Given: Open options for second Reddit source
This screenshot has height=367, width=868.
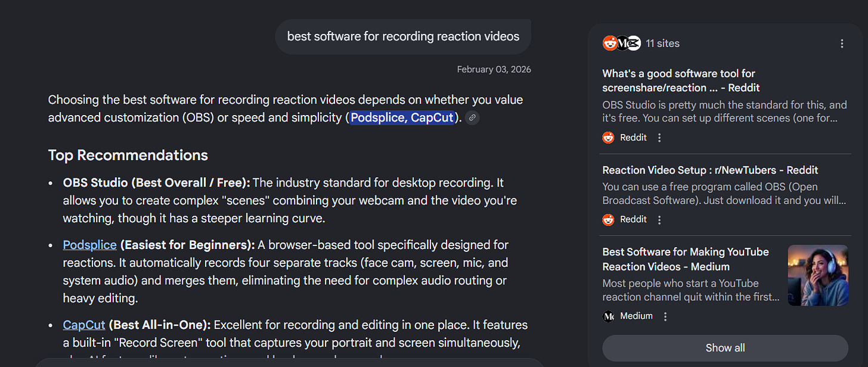Looking at the screenshot, I should [659, 220].
